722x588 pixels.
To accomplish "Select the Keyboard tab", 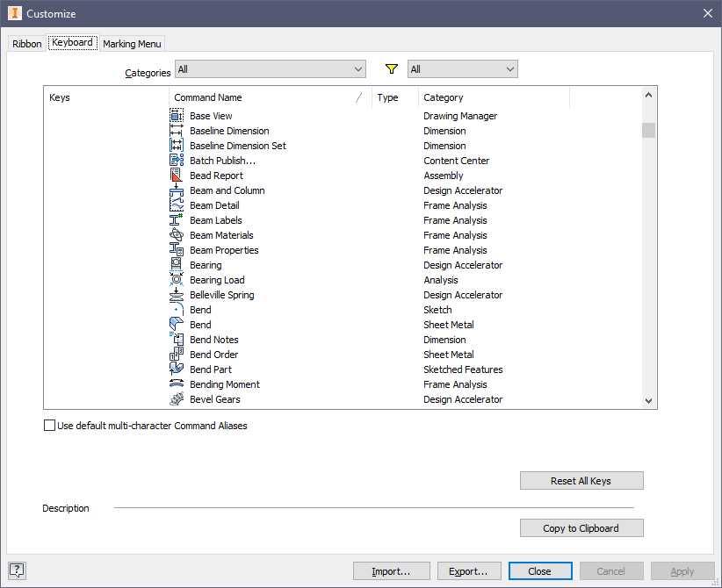I will (x=72, y=42).
